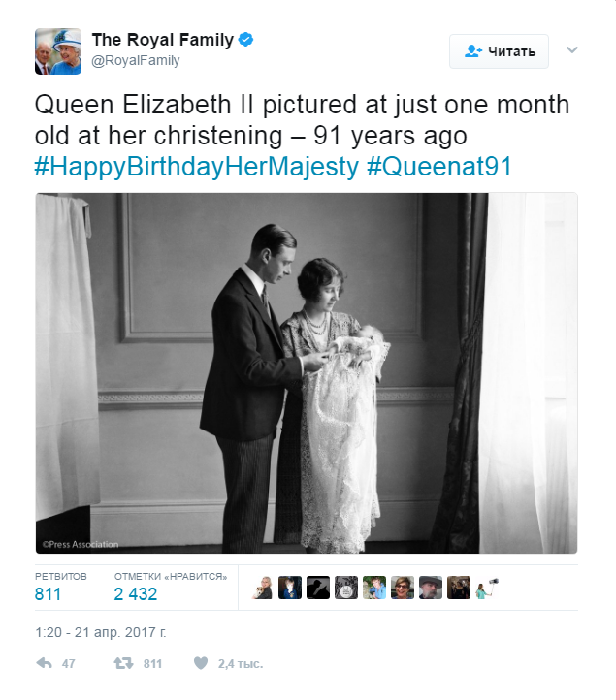Open The Royal Family profile avatar
Screen dimensions: 616x700
click(x=57, y=50)
